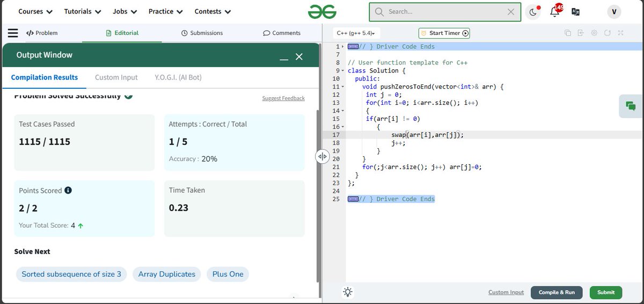Click the 1115 / 1115 test cases value
This screenshot has width=644, height=304.
point(45,142)
